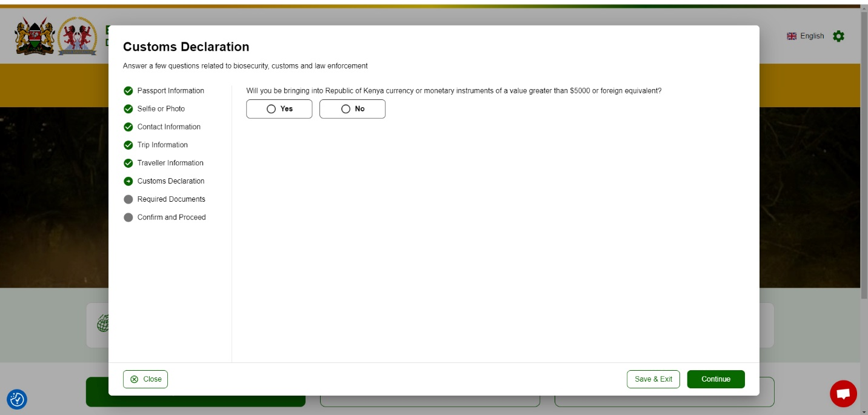
Task: Click the UK flag icon
Action: [792, 36]
